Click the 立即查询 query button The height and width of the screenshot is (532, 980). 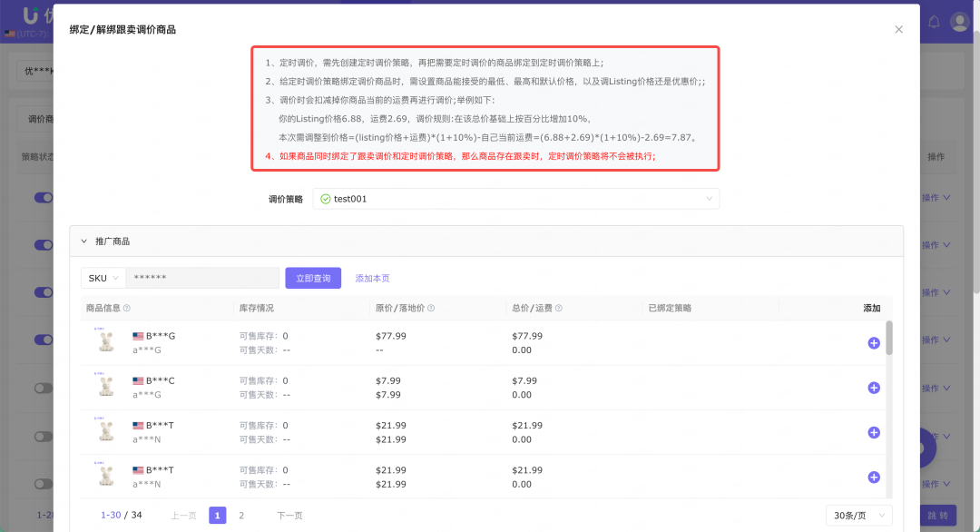tap(312, 277)
